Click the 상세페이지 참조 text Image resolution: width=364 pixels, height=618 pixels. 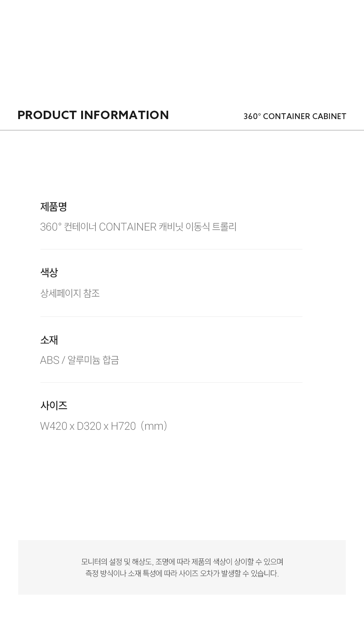pyautogui.click(x=70, y=293)
